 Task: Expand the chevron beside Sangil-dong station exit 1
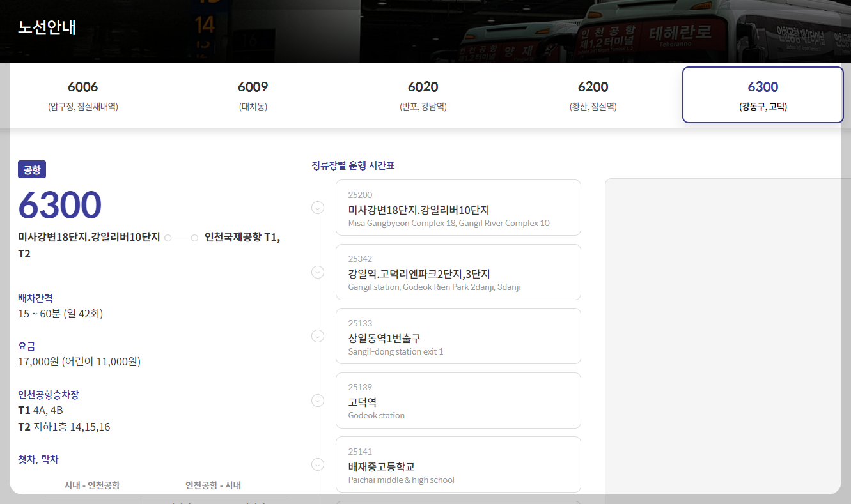click(x=318, y=336)
